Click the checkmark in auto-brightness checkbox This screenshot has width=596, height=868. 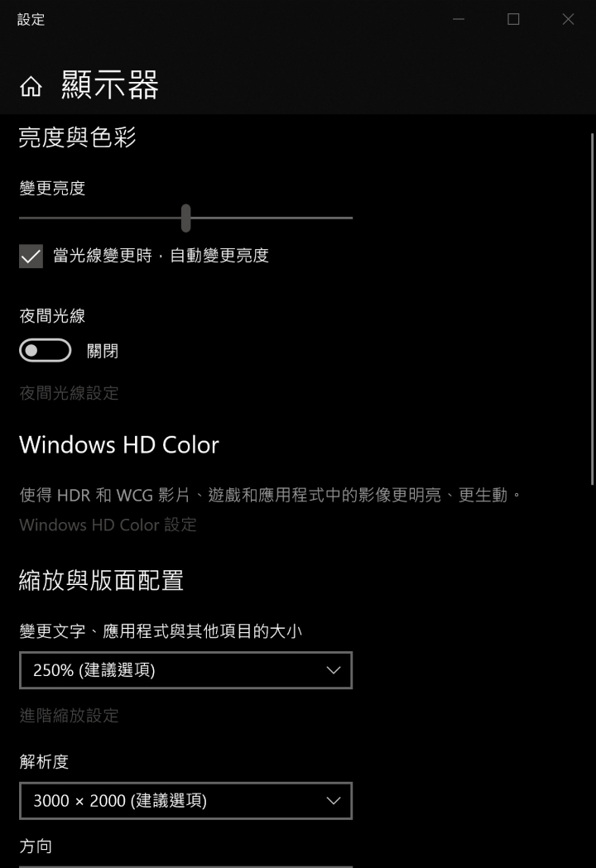(x=31, y=256)
